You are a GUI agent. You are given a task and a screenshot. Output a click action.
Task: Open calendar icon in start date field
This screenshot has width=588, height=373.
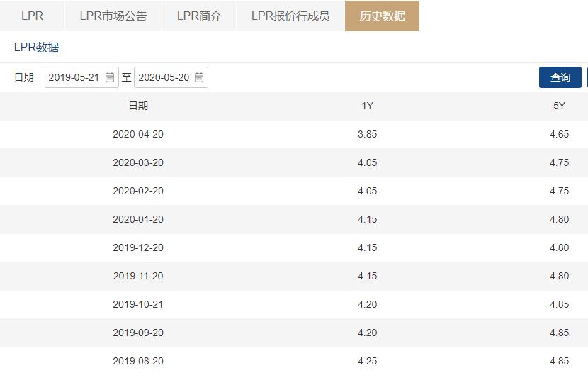(110, 77)
